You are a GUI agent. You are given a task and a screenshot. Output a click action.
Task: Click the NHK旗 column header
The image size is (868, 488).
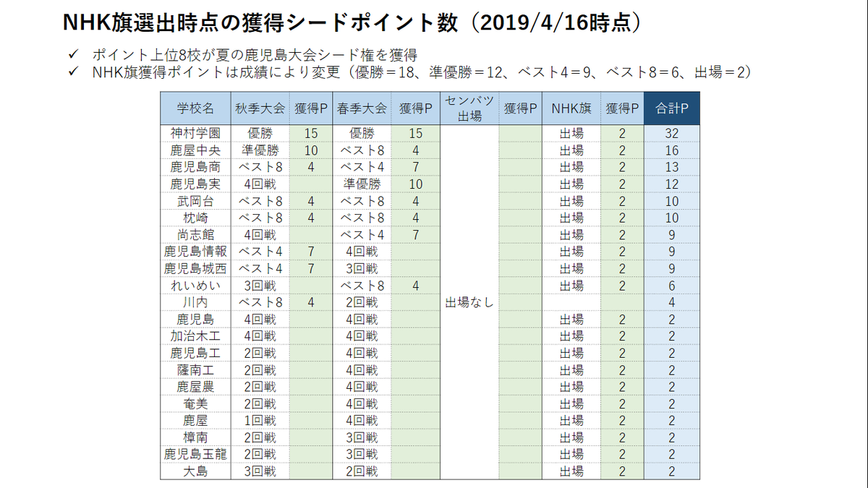point(571,108)
